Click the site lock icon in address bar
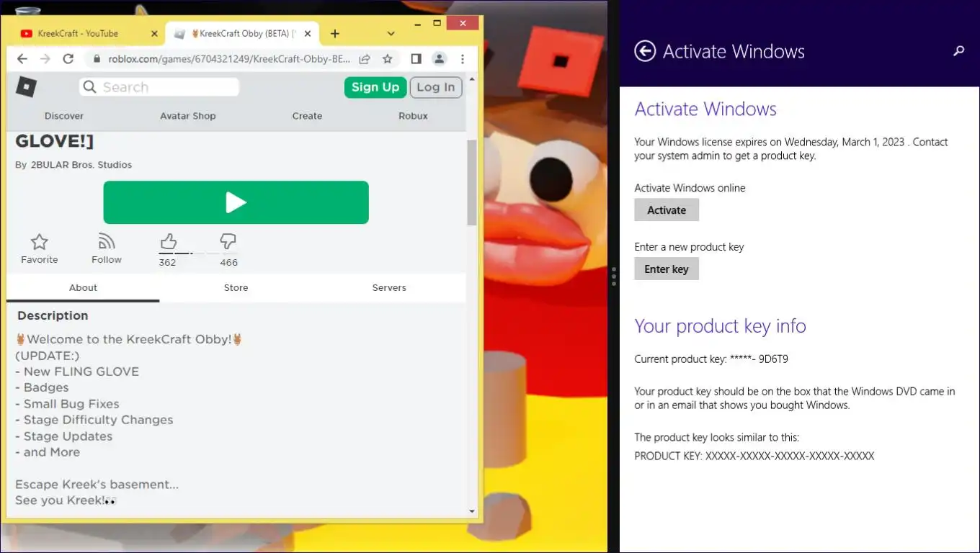The height and width of the screenshot is (553, 980). (x=96, y=59)
